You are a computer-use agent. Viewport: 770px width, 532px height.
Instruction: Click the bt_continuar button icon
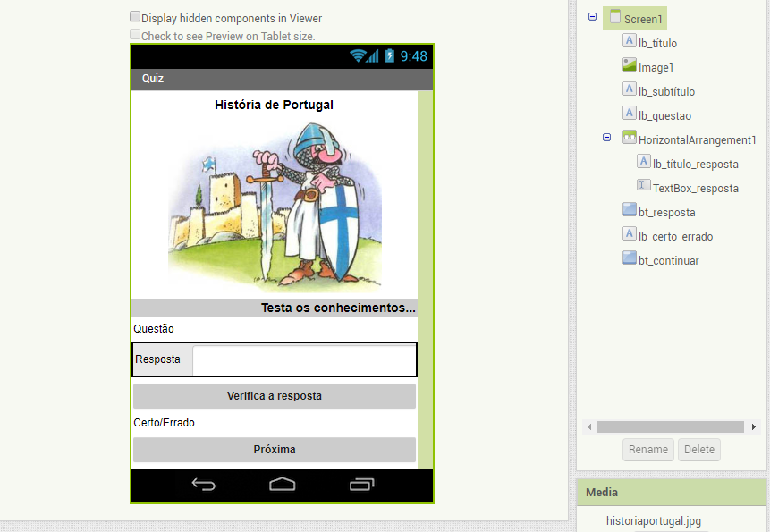coord(629,258)
